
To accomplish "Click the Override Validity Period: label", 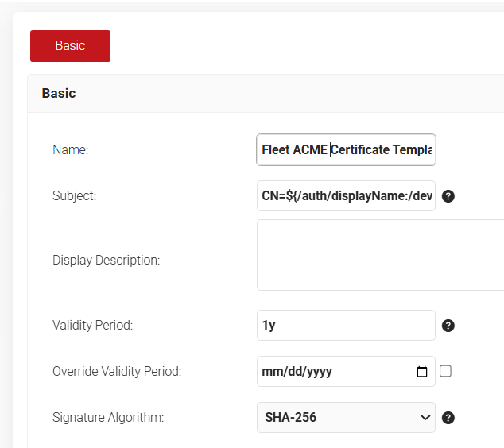I will 117,371.
